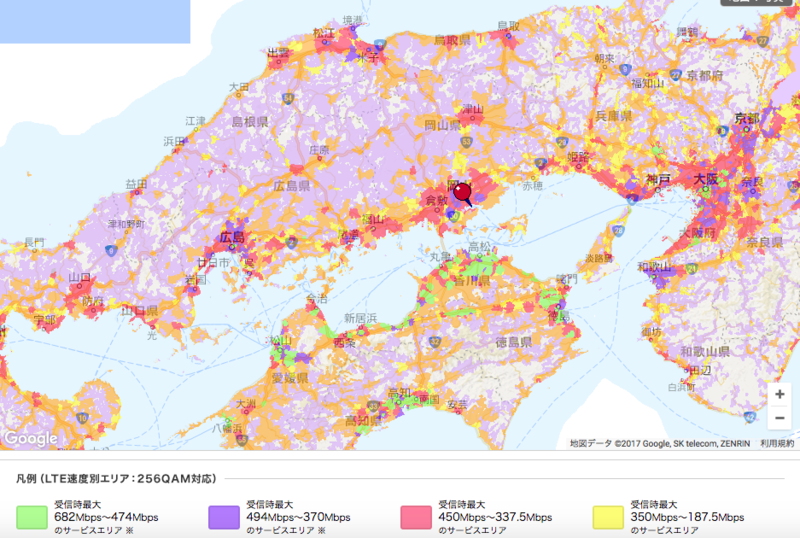This screenshot has height=538, width=800.
Task: Click the 新居浜 city label
Action: pos(360,318)
